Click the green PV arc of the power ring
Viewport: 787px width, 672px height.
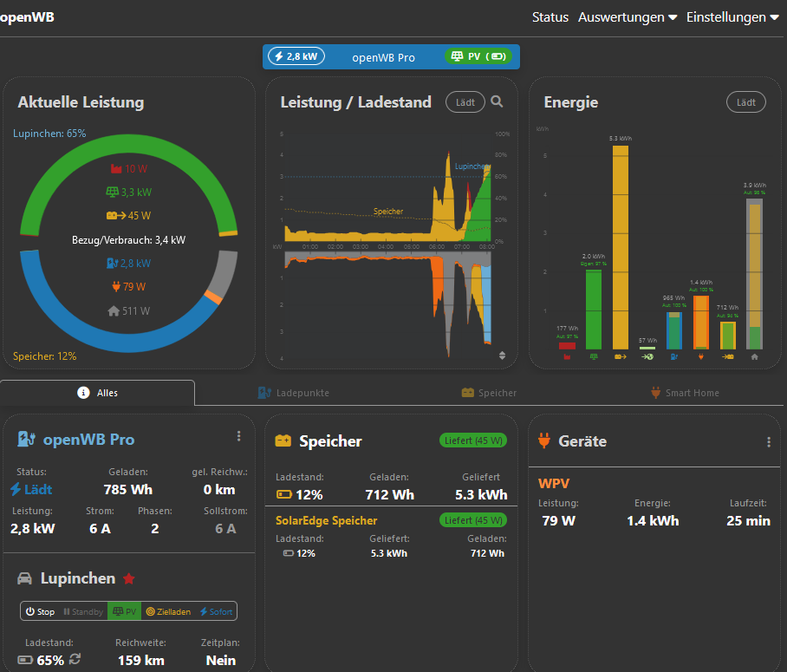[128, 144]
